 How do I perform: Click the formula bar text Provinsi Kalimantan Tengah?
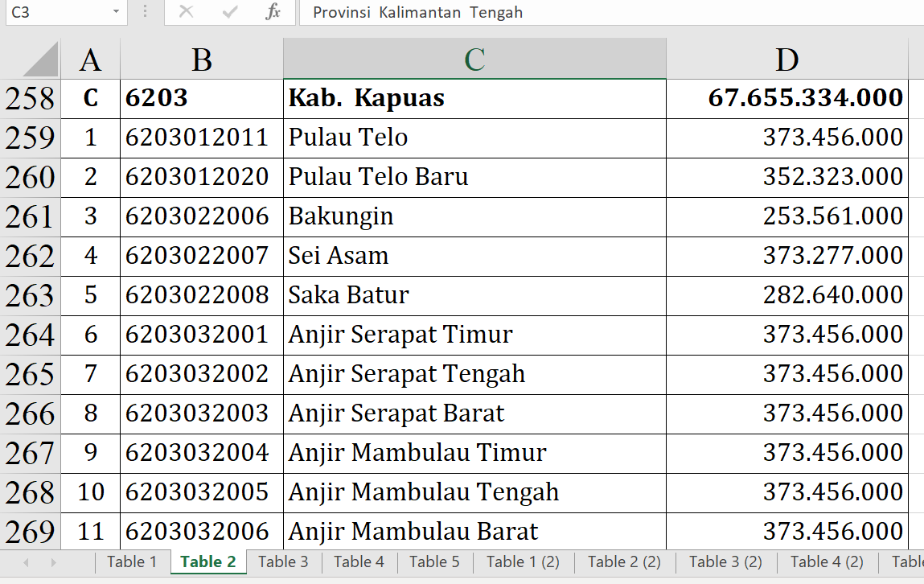pyautogui.click(x=417, y=12)
